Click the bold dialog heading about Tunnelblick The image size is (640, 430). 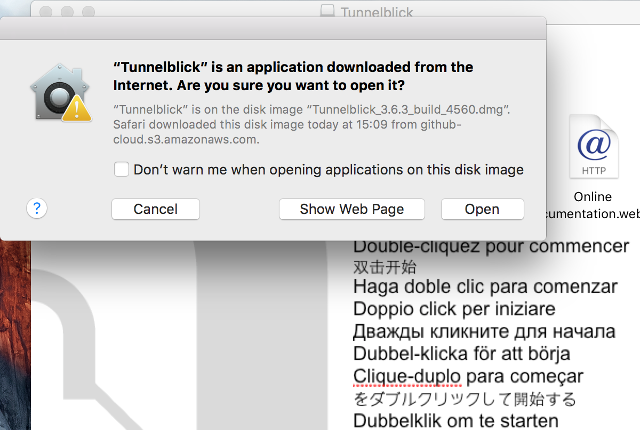[x=293, y=76]
